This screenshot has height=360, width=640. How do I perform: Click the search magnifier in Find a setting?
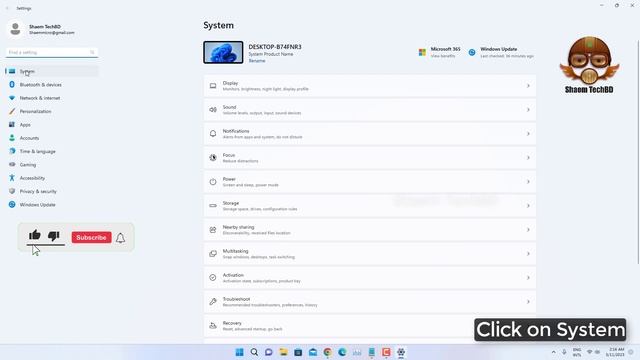pyautogui.click(x=92, y=52)
